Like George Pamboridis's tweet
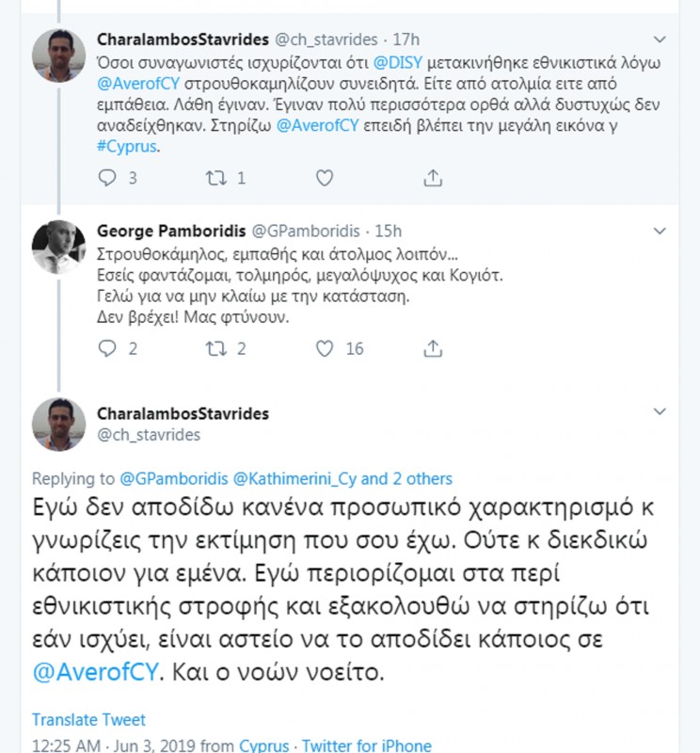This screenshot has height=753, width=700. (325, 348)
